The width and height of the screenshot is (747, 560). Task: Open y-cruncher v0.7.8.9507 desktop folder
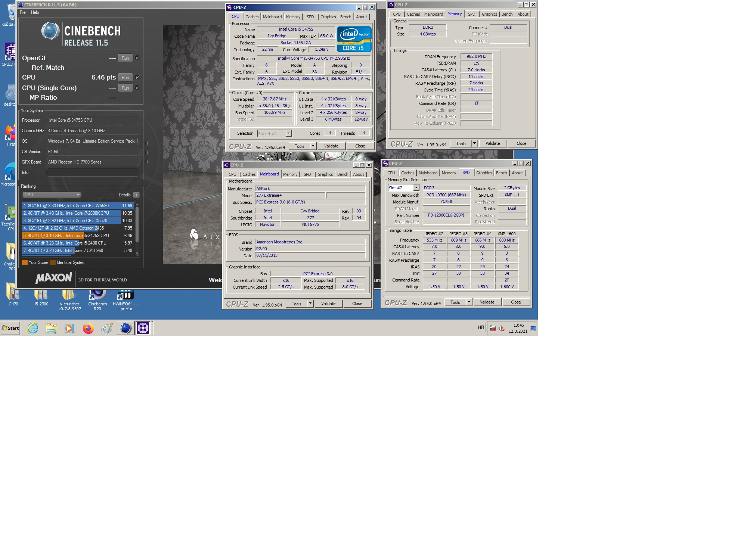point(69,299)
